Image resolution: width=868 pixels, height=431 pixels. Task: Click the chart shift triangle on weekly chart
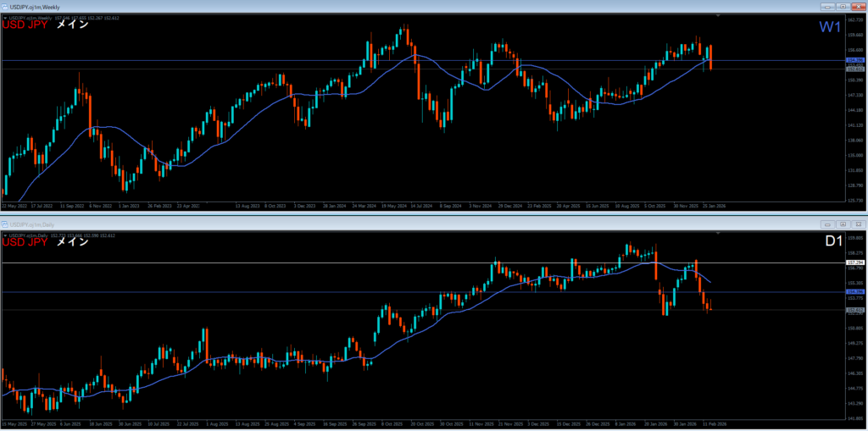click(x=719, y=15)
